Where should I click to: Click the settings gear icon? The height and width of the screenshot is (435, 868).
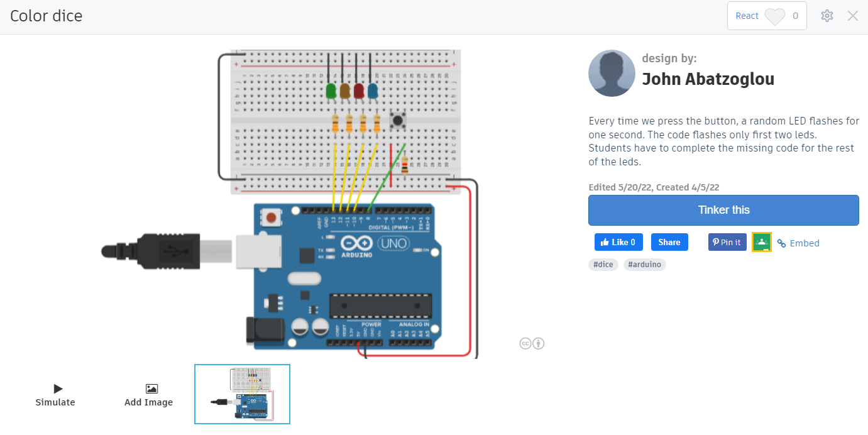click(827, 16)
